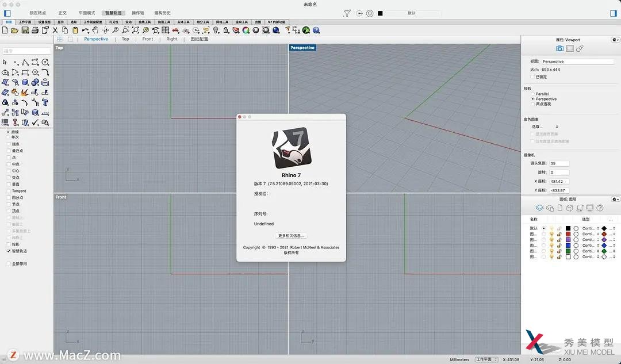Click the red car icon in the toolbar

(x=175, y=30)
